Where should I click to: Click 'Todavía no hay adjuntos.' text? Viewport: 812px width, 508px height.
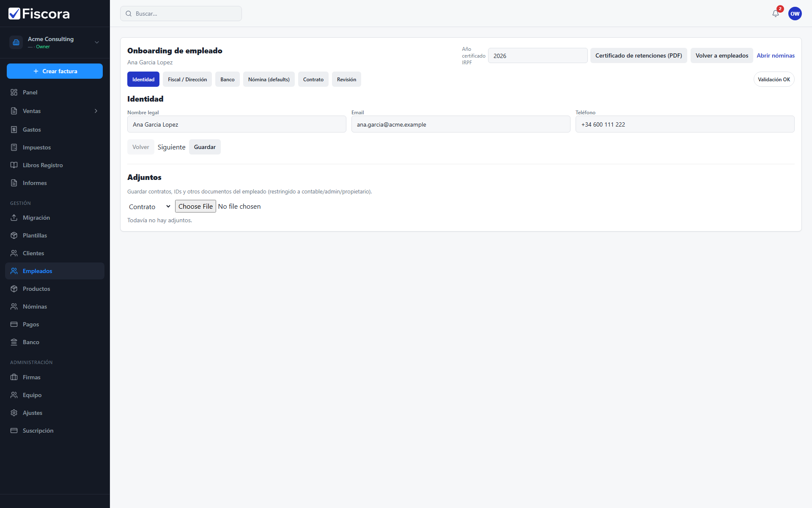[x=159, y=221]
